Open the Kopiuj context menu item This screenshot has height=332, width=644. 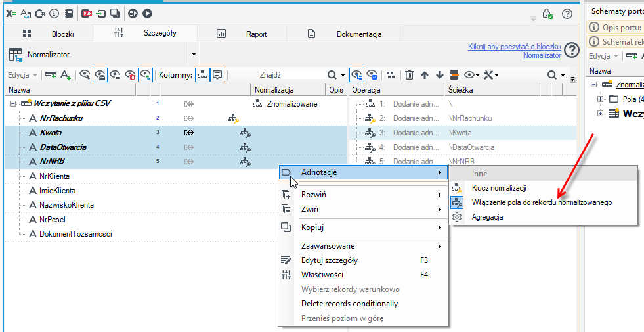[x=363, y=227]
